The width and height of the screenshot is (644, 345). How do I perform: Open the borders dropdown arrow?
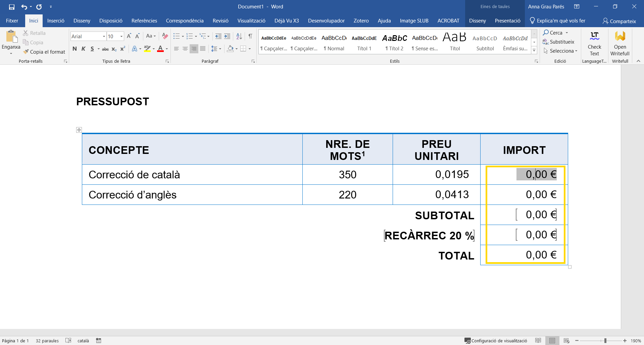pos(249,49)
